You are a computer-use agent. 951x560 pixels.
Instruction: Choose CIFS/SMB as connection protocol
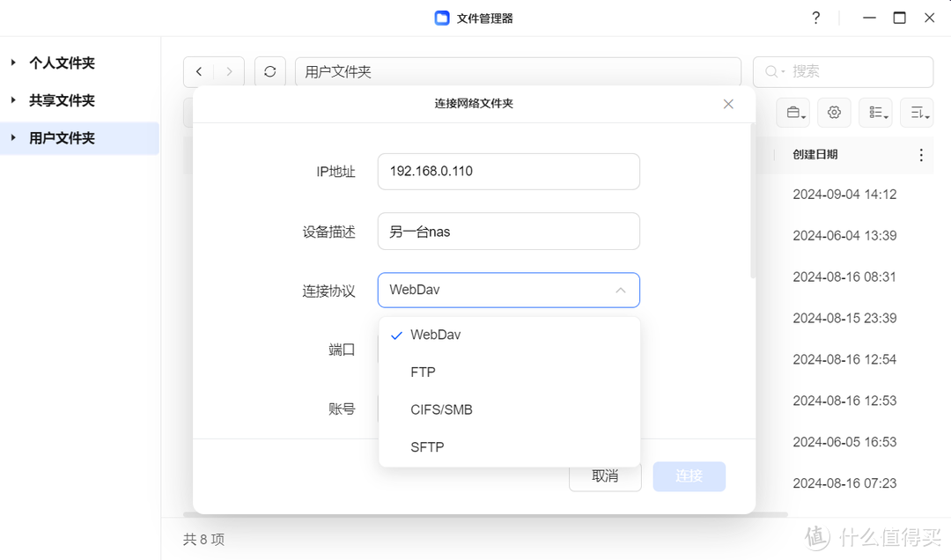(441, 409)
